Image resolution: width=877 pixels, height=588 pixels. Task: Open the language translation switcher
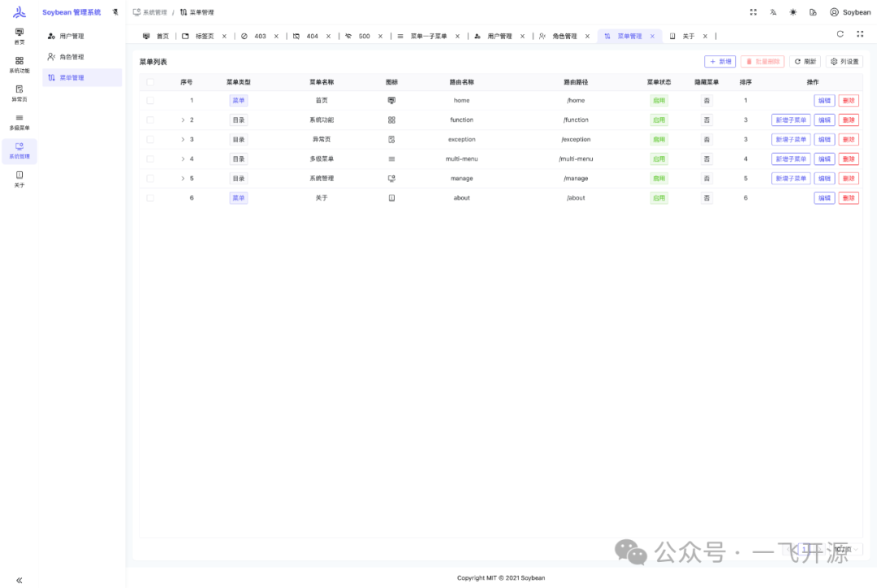(x=773, y=12)
